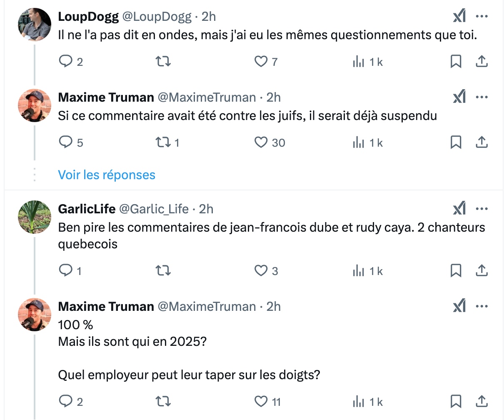This screenshot has height=420, width=504.
Task: Click "Voir les réponses" link
Action: tap(107, 175)
